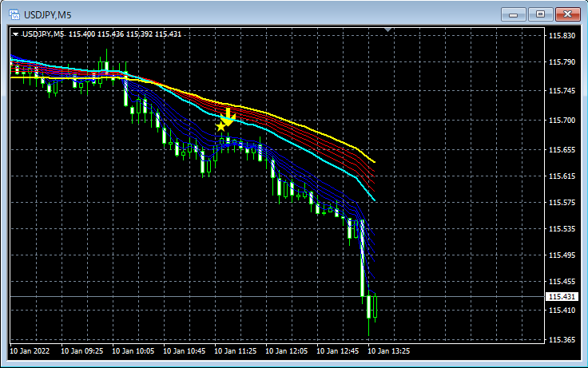Click the current price label 115.431
588x368 pixels.
562,296
